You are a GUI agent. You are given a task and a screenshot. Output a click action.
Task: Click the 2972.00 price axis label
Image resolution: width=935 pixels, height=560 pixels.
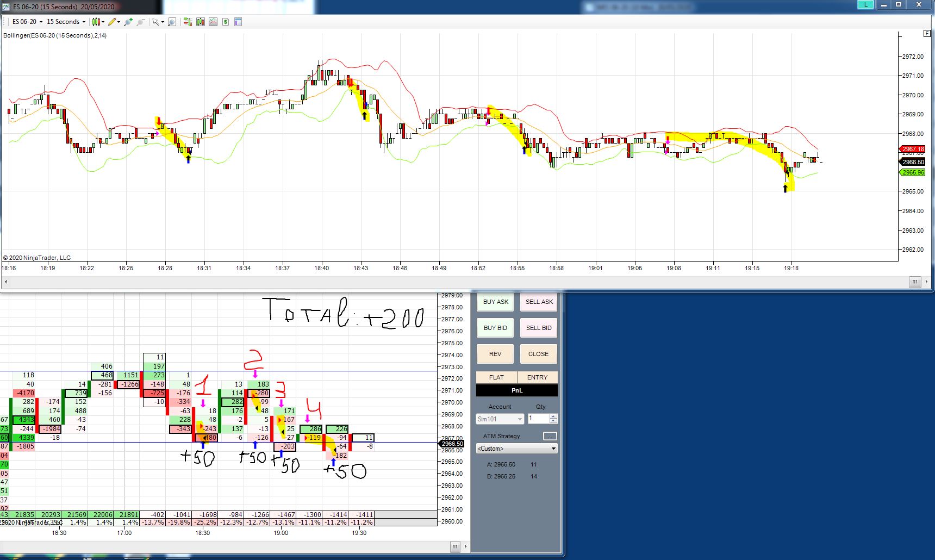point(913,57)
